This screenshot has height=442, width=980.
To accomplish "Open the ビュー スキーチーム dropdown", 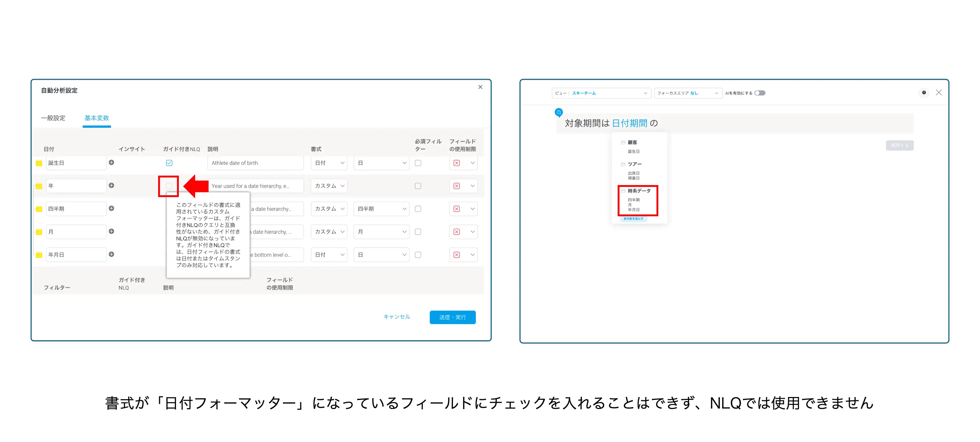I will coord(601,93).
